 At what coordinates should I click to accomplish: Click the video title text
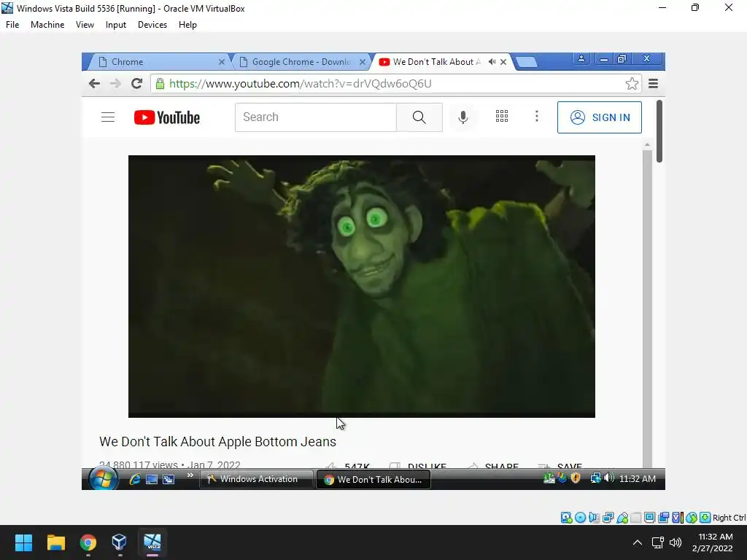217,442
